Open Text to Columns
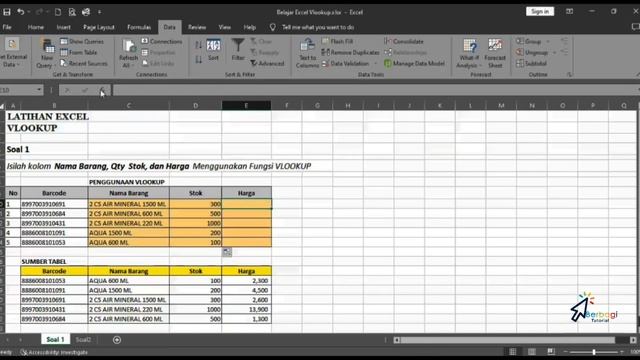Screen dimensions: 640x360 (307, 54)
